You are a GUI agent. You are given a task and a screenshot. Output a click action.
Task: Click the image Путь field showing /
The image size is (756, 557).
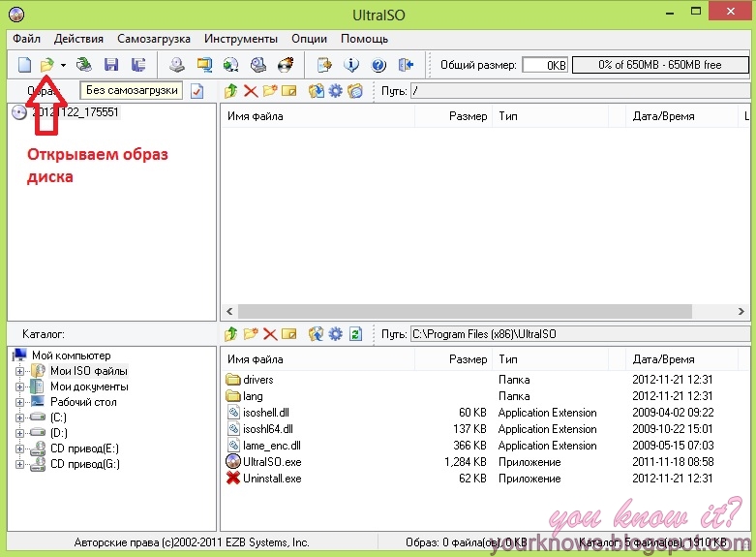(581, 91)
